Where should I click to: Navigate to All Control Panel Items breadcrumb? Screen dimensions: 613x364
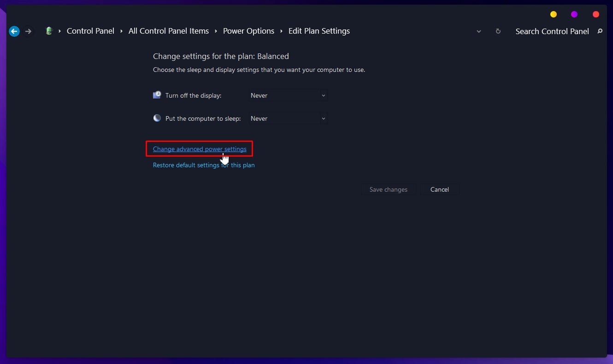[168, 31]
